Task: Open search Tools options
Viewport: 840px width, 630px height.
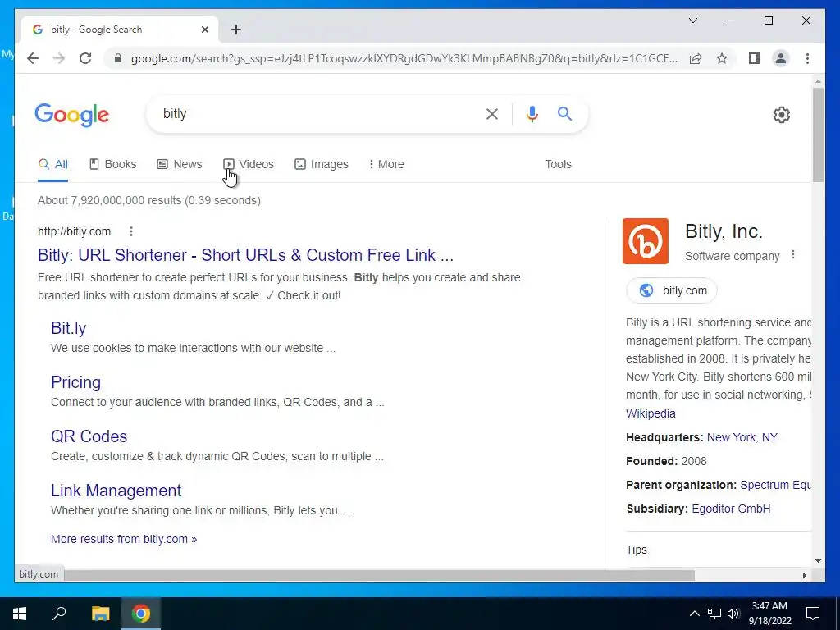Action: pyautogui.click(x=558, y=164)
